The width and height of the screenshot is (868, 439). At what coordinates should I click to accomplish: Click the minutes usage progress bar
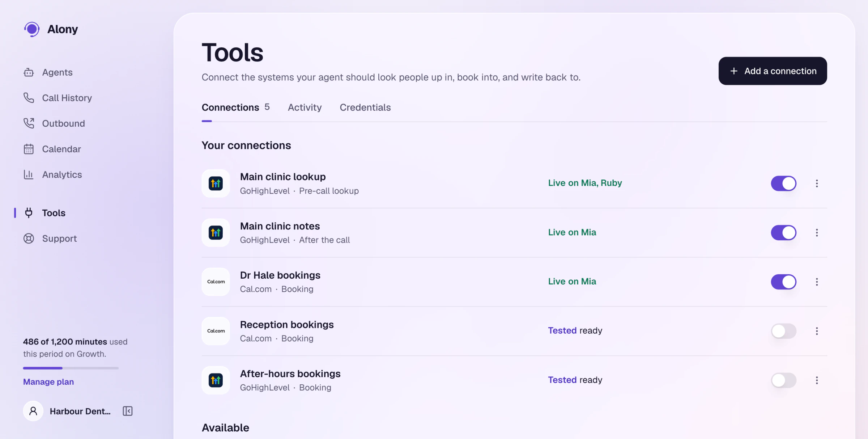(71, 368)
